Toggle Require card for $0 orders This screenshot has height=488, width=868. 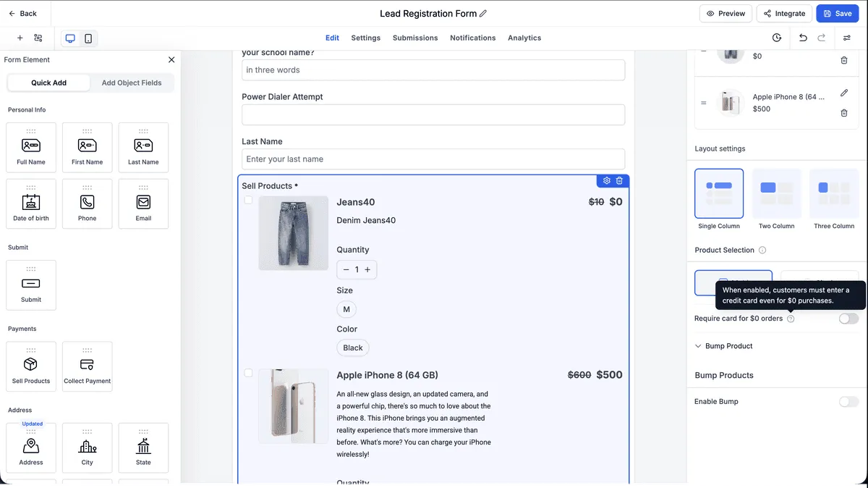(x=848, y=319)
